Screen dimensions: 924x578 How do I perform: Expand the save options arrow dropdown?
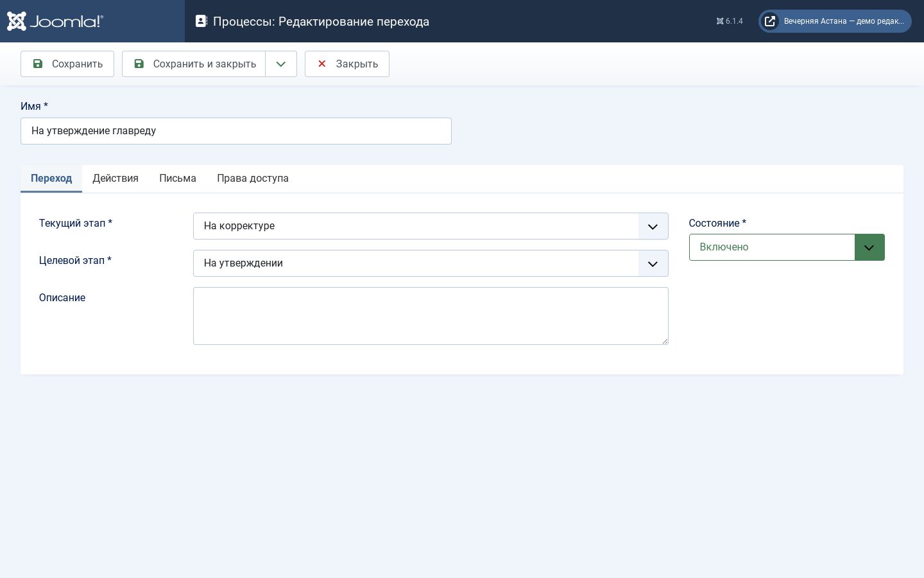(x=281, y=64)
